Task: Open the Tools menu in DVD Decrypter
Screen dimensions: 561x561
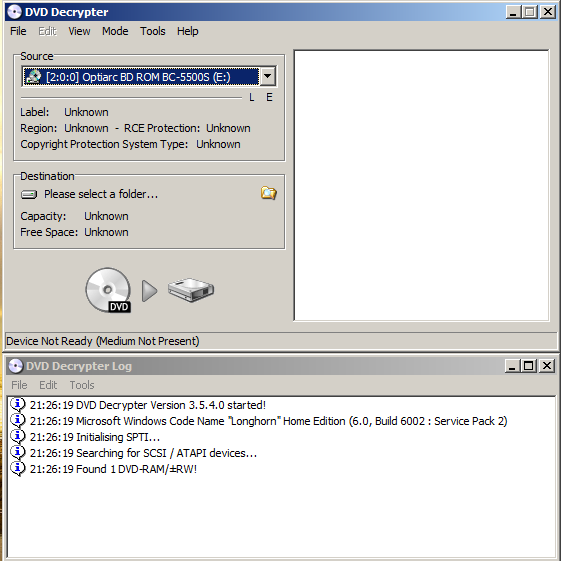Action: coord(152,31)
